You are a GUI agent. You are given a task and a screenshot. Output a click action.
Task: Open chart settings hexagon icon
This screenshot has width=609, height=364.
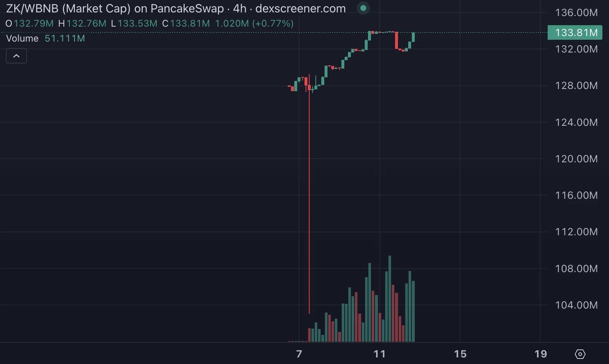[580, 354]
